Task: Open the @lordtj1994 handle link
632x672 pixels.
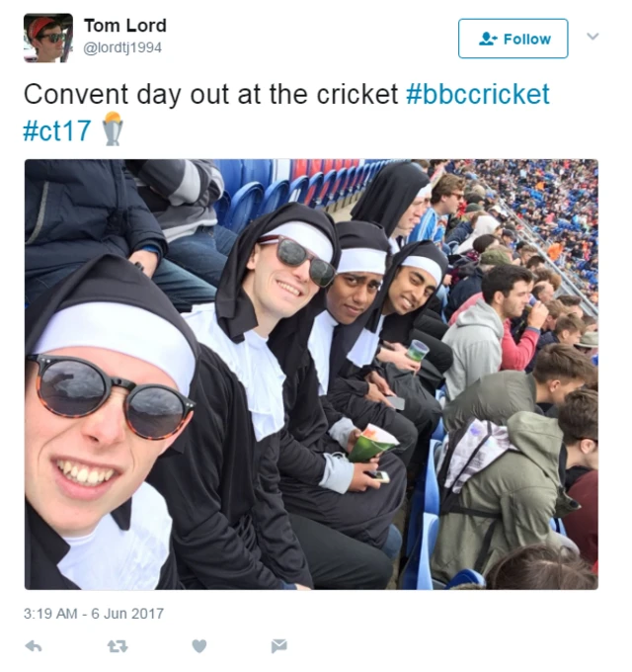Action: tap(122, 47)
